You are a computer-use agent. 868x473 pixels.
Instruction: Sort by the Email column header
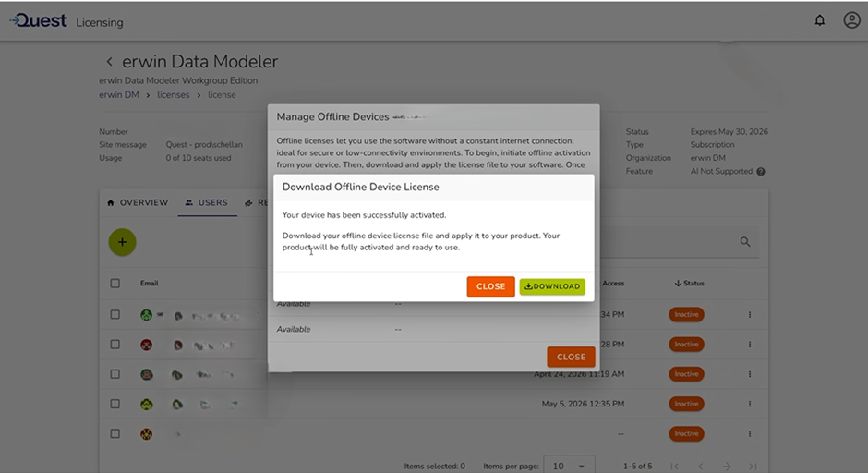150,283
